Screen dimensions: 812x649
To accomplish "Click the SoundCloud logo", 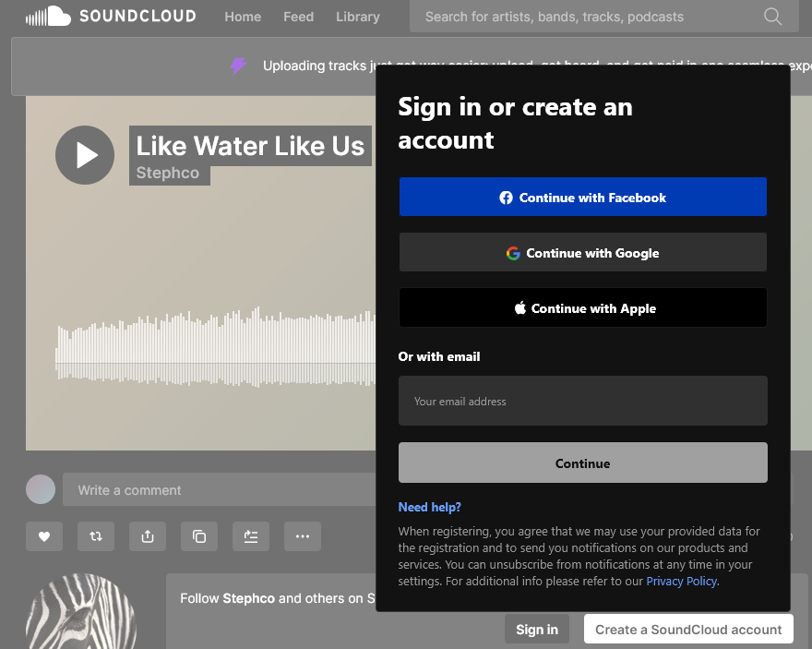I will (111, 16).
